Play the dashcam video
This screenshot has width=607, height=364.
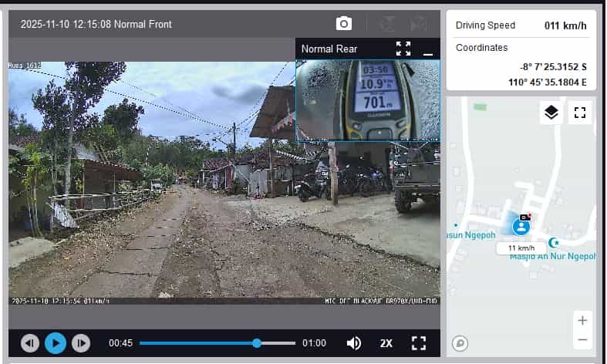coord(56,343)
